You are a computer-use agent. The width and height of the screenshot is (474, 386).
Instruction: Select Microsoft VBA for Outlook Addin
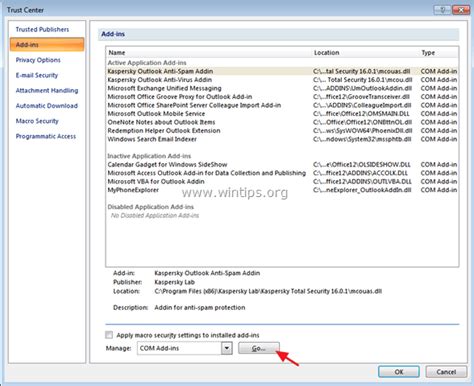[x=282, y=182]
